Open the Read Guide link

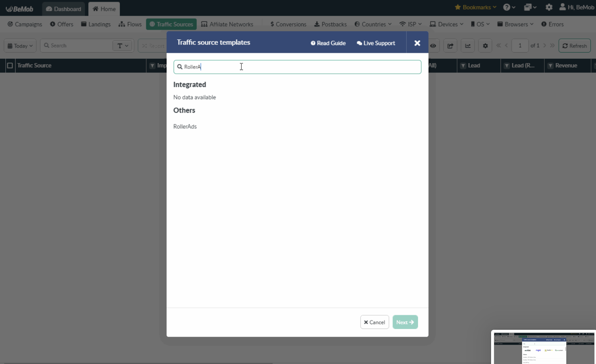[x=328, y=43]
